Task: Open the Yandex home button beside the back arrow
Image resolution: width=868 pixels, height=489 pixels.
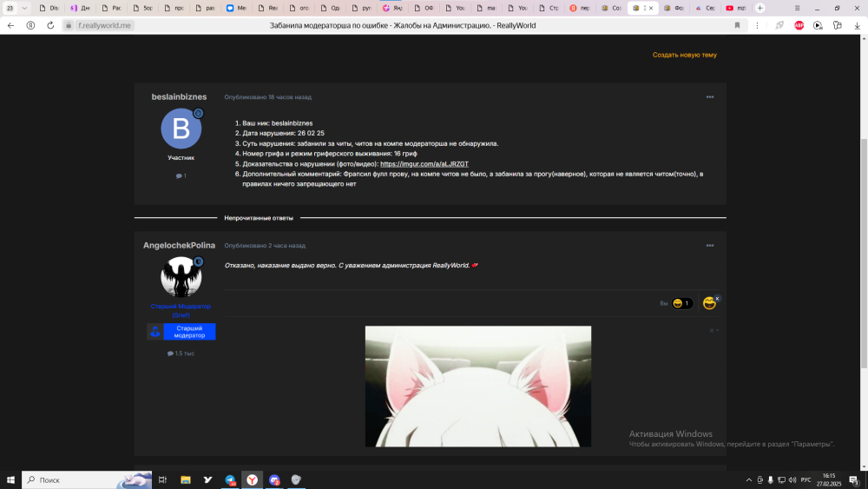Action: (x=30, y=25)
